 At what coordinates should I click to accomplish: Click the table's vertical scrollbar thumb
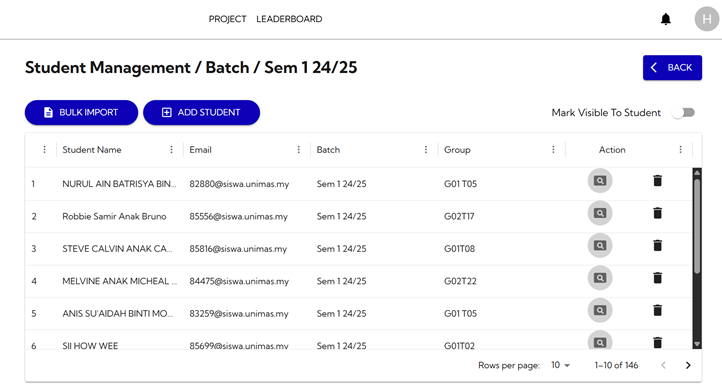coord(697,226)
